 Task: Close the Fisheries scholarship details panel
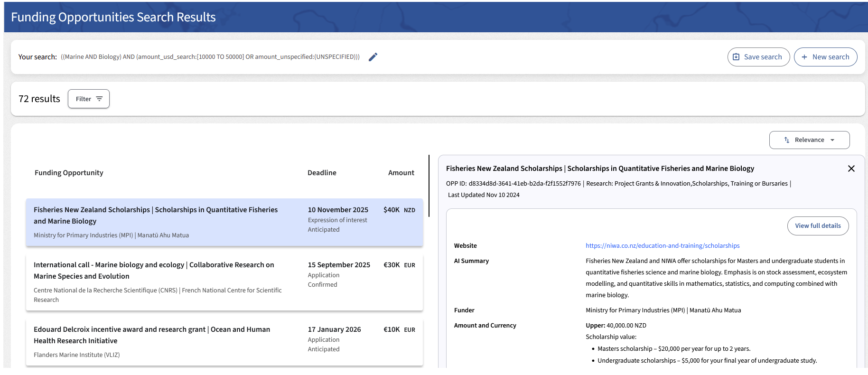point(851,169)
